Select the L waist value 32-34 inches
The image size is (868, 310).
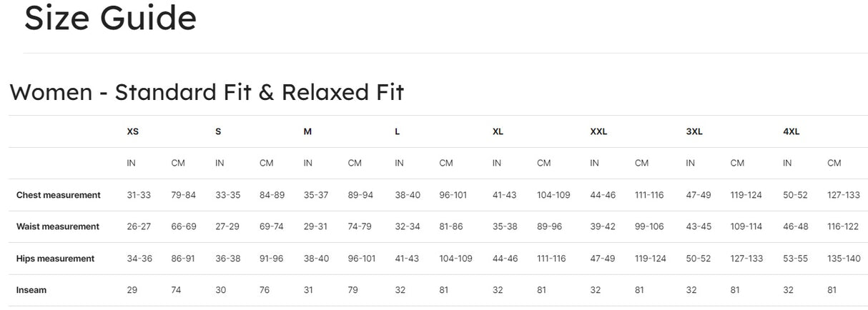tap(408, 226)
